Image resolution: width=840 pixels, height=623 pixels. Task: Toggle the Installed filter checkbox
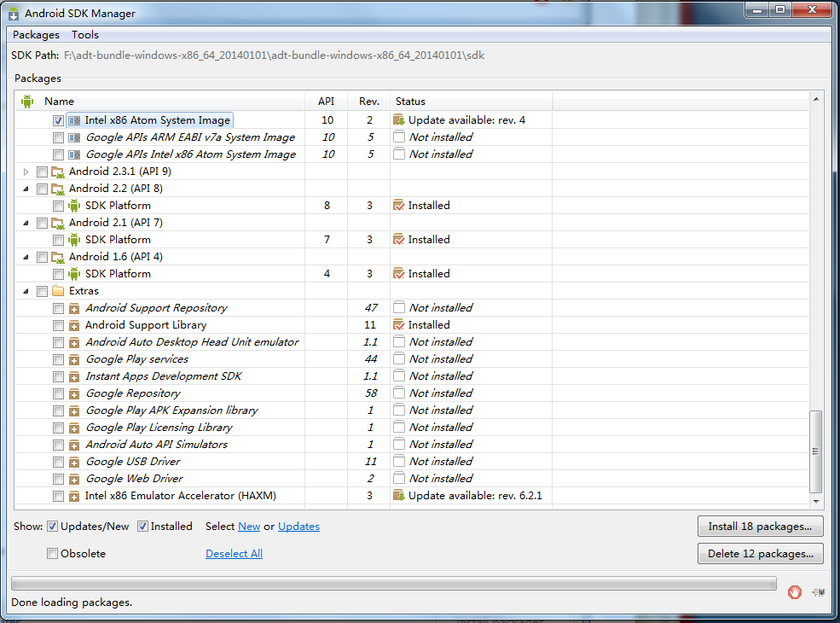(142, 527)
